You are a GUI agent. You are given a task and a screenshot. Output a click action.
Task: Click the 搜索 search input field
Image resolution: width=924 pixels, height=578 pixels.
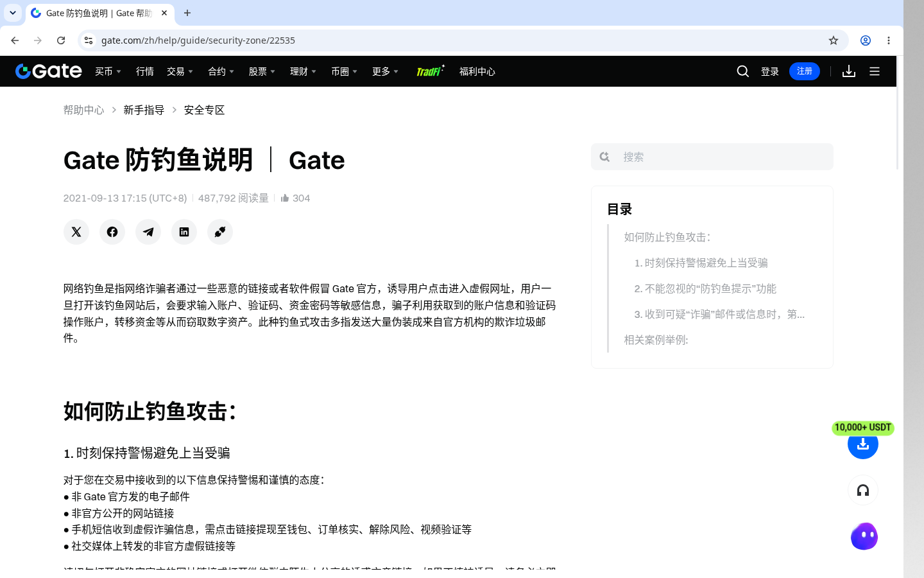(712, 157)
